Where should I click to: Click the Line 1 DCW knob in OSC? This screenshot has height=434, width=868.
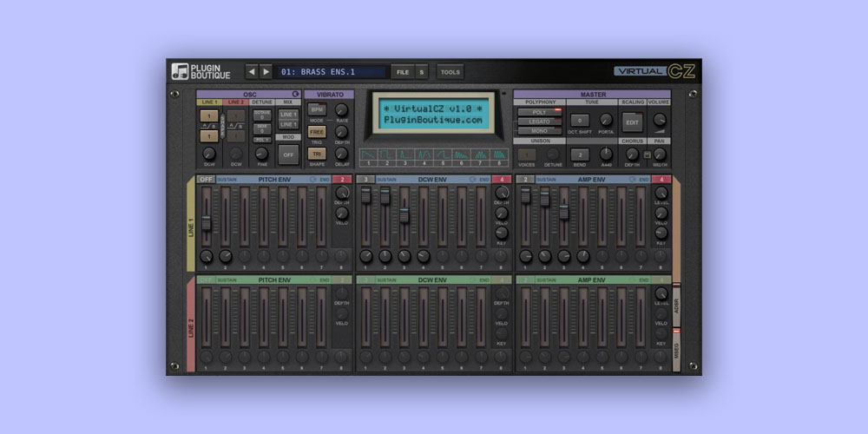click(208, 154)
